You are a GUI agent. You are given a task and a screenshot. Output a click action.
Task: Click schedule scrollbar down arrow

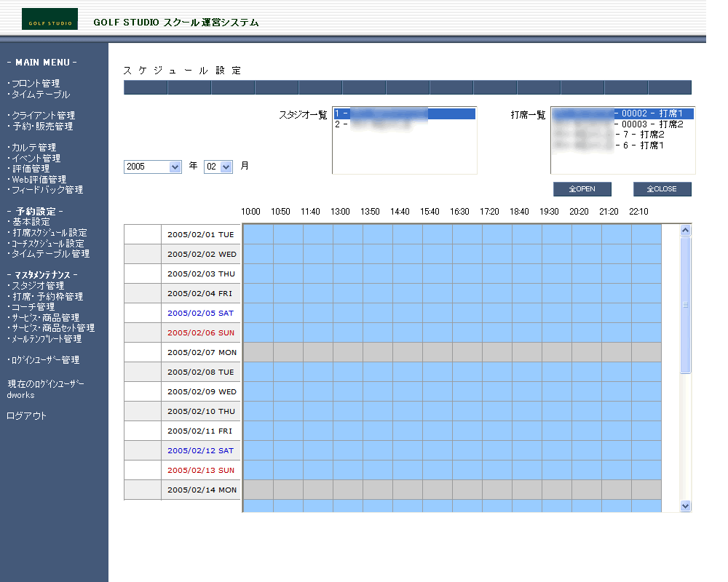(685, 506)
